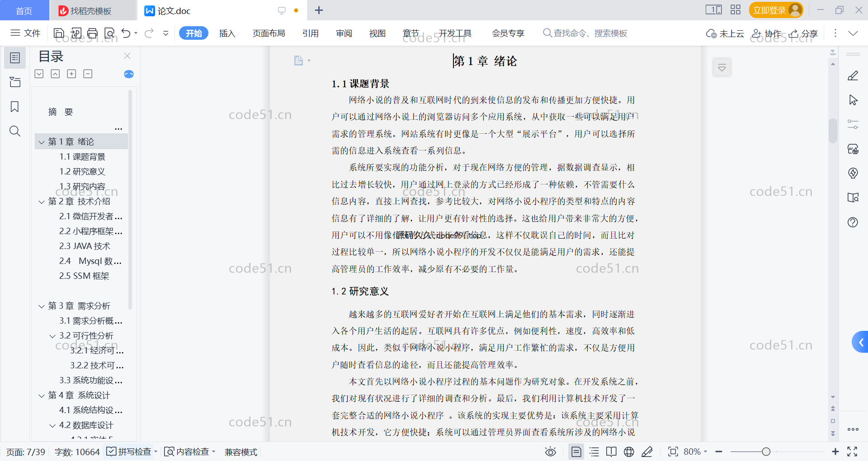Switch to the 首页 tab
The width and height of the screenshot is (868, 461).
click(24, 10)
